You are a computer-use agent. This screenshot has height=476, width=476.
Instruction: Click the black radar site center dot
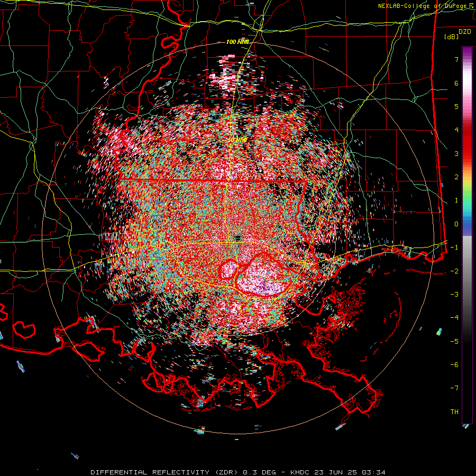[x=237, y=237]
